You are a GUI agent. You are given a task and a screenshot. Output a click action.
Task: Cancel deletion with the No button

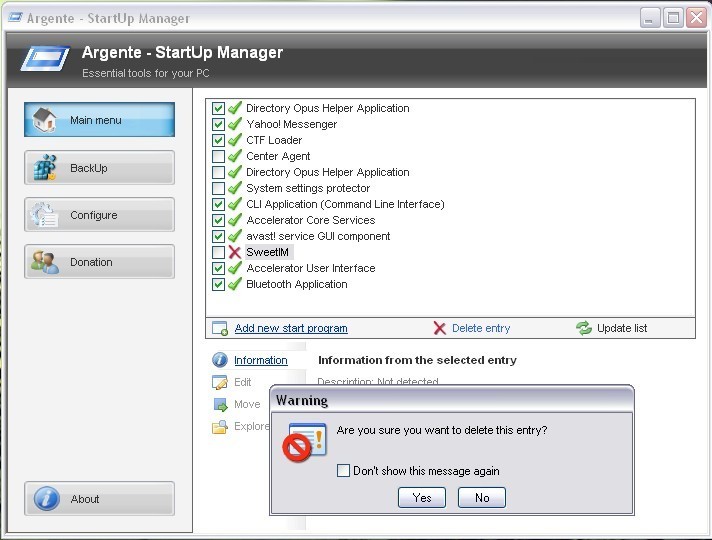point(482,498)
